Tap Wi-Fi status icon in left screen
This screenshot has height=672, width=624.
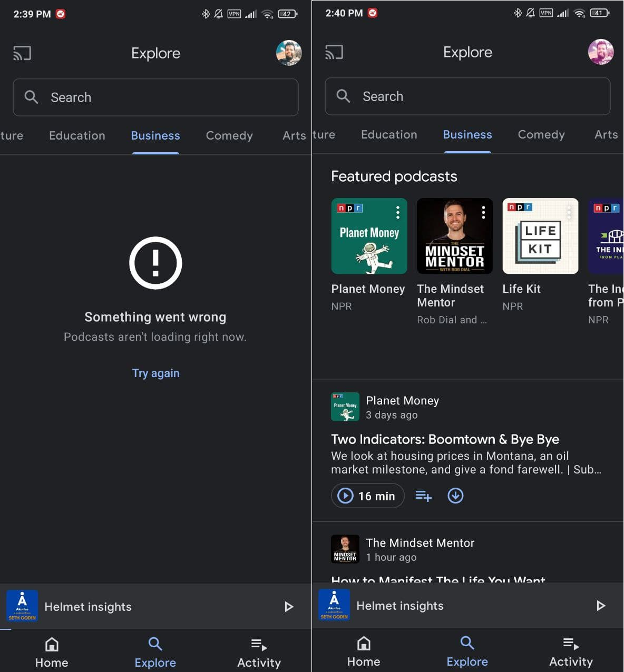click(x=268, y=14)
